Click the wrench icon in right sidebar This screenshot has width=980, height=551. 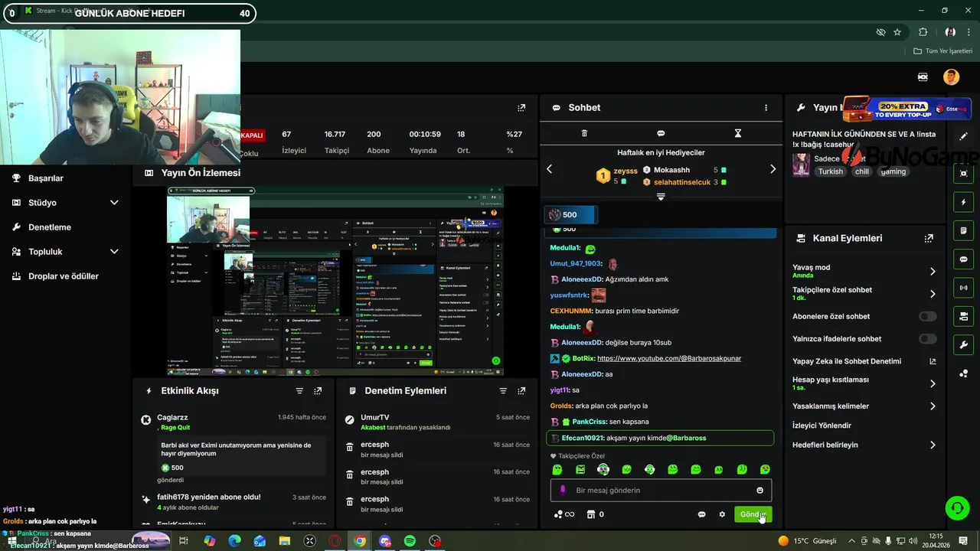(x=963, y=344)
